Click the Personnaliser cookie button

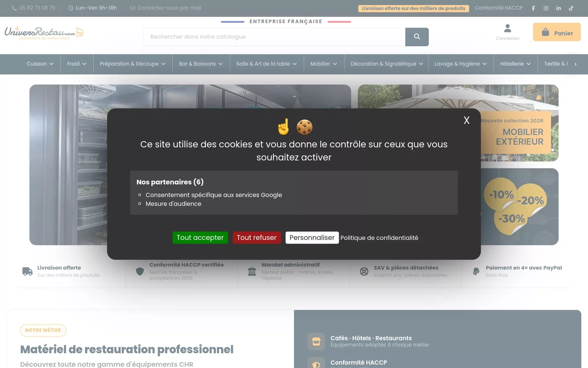click(312, 238)
